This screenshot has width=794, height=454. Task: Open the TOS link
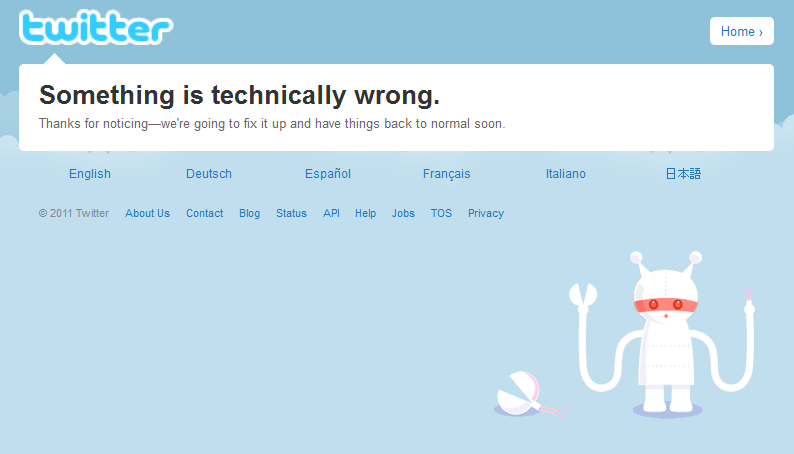click(441, 213)
